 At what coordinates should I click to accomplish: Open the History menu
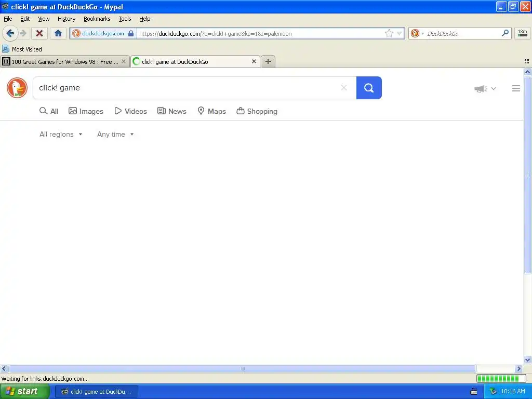pyautogui.click(x=66, y=19)
